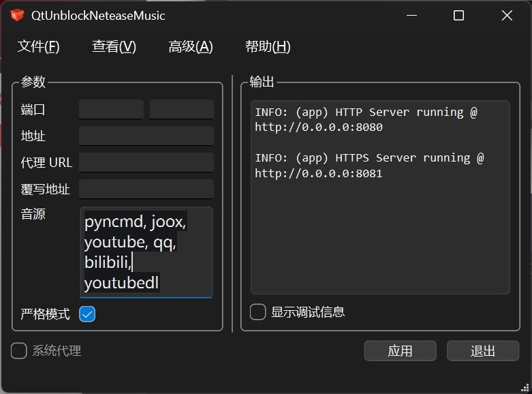532x394 pixels.
Task: Click the 'http://0.0.0.0:8081' log text
Action: [319, 174]
